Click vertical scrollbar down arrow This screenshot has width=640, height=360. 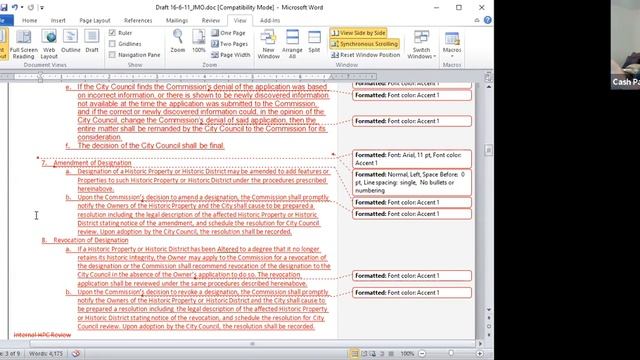(489, 310)
